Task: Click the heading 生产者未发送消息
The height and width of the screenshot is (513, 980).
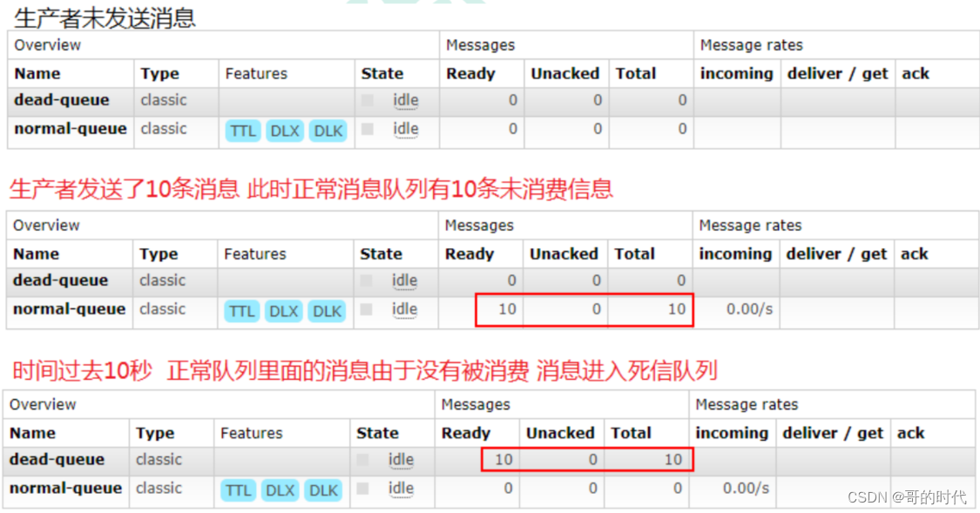Action: pyautogui.click(x=105, y=17)
